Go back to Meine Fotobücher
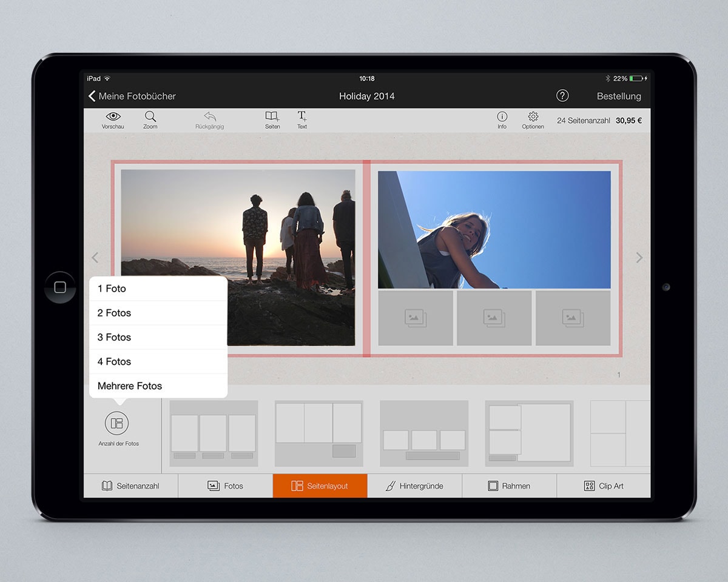Screen dimensions: 728x582 132,96
